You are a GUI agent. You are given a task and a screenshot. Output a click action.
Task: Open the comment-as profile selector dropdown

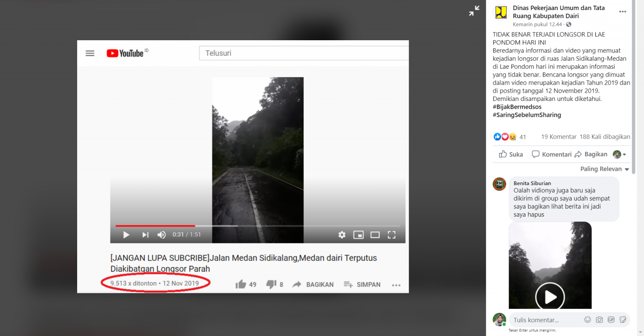(620, 154)
